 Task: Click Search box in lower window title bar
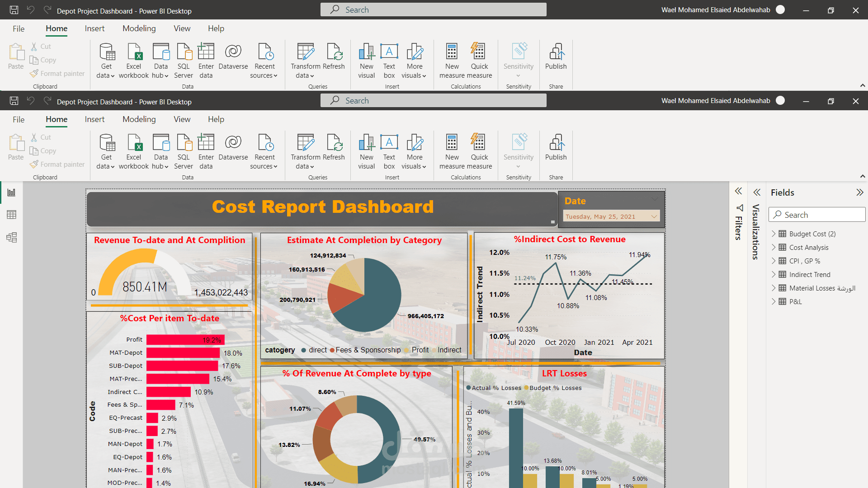pyautogui.click(x=433, y=100)
